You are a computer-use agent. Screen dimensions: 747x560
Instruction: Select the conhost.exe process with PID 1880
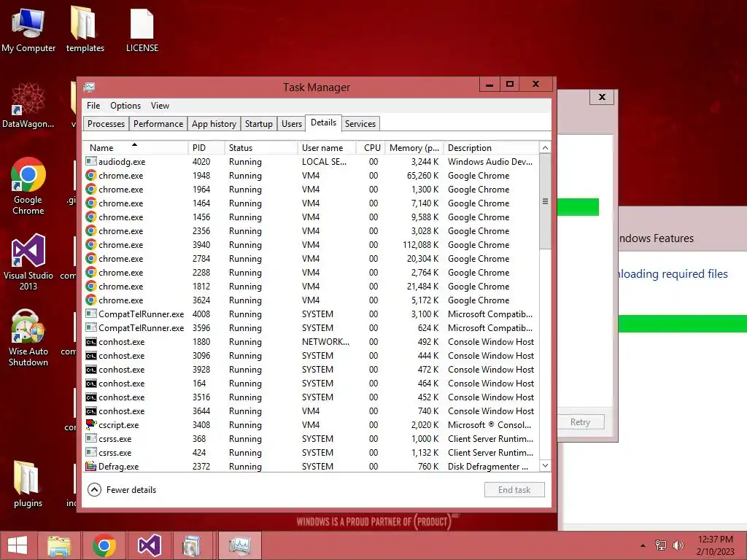311,342
